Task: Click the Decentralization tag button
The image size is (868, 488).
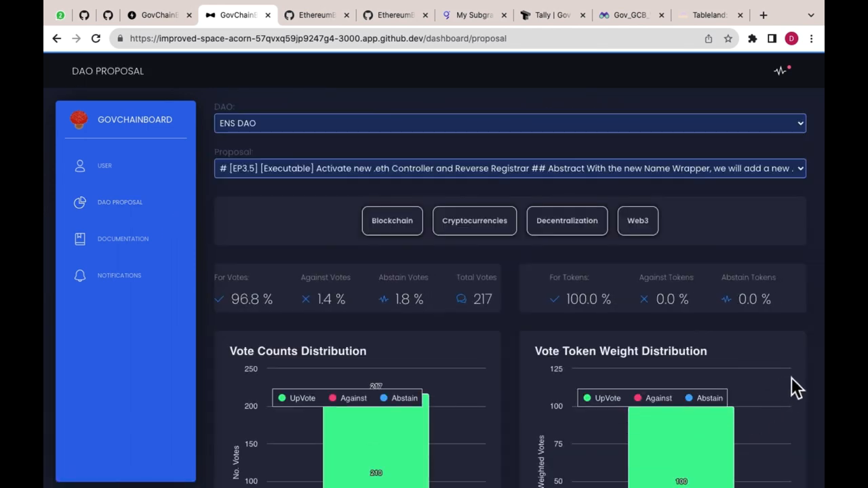Action: pyautogui.click(x=567, y=221)
